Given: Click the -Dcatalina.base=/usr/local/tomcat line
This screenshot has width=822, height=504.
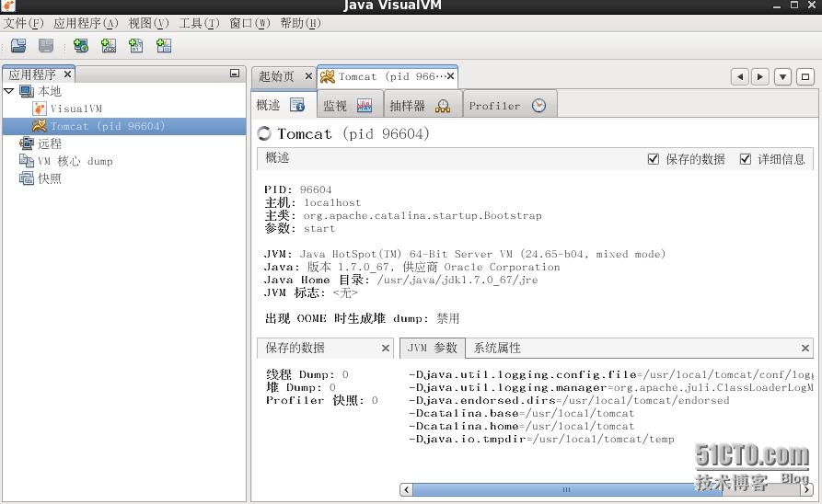Looking at the screenshot, I should pyautogui.click(x=522, y=413).
